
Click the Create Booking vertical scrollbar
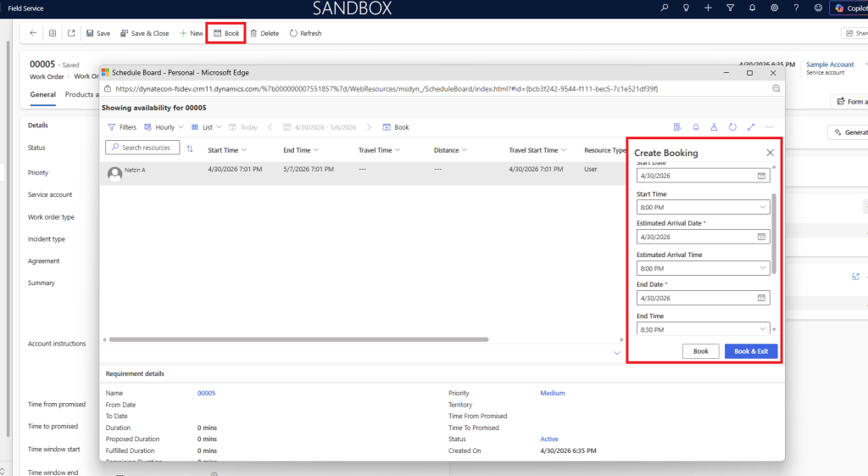tap(774, 233)
